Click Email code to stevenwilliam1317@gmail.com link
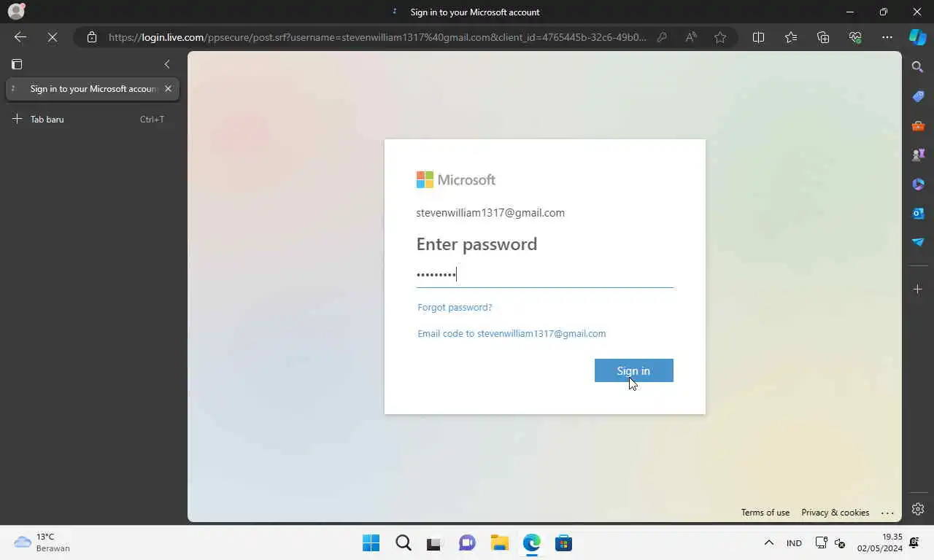 tap(512, 333)
